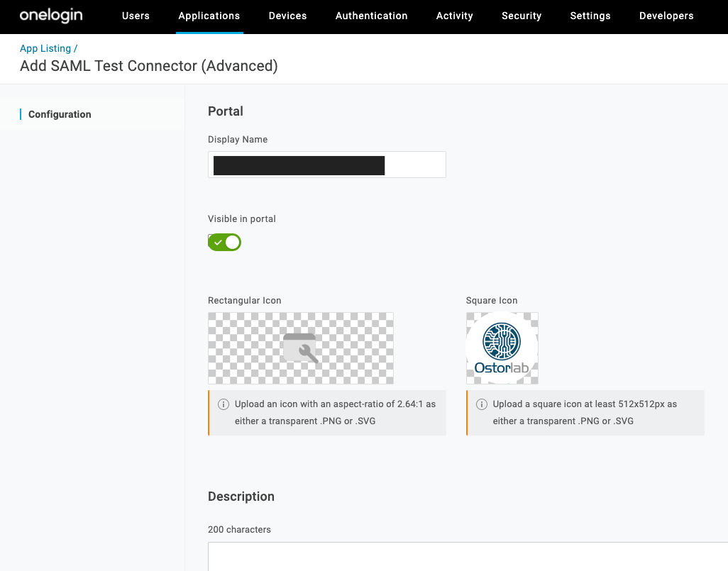This screenshot has width=728, height=571.
Task: Go to the Security menu
Action: tap(521, 16)
